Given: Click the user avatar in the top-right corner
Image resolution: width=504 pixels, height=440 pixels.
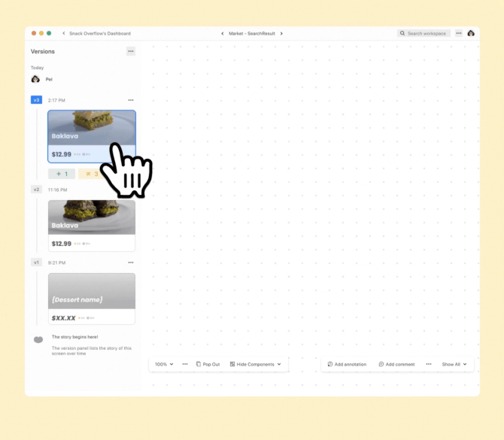Looking at the screenshot, I should (x=471, y=33).
